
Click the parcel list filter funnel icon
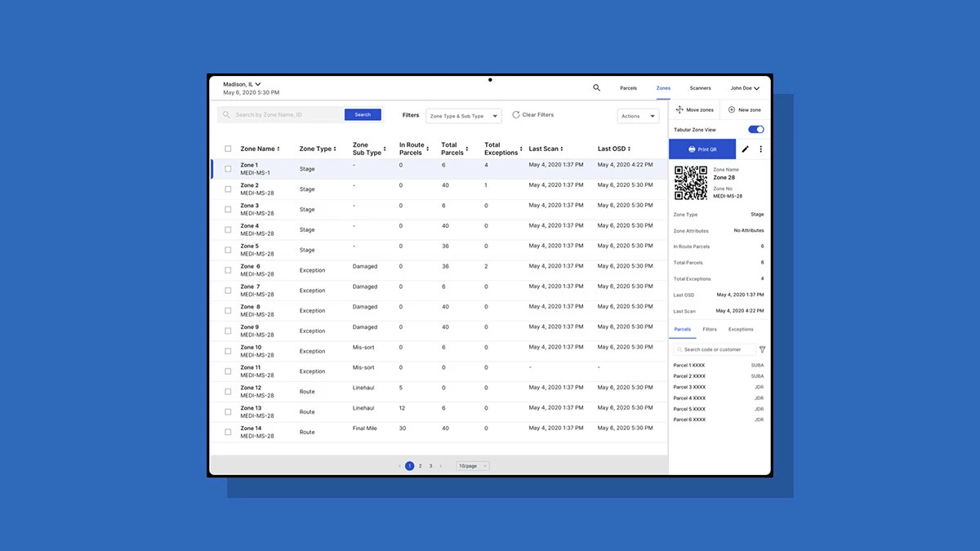tap(762, 349)
